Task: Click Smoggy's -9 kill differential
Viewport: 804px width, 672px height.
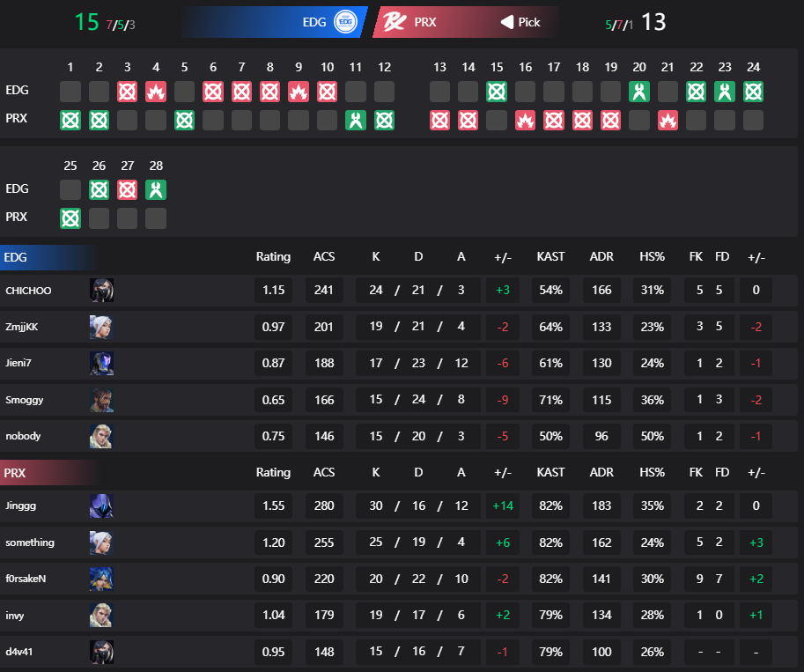Action: (x=503, y=400)
